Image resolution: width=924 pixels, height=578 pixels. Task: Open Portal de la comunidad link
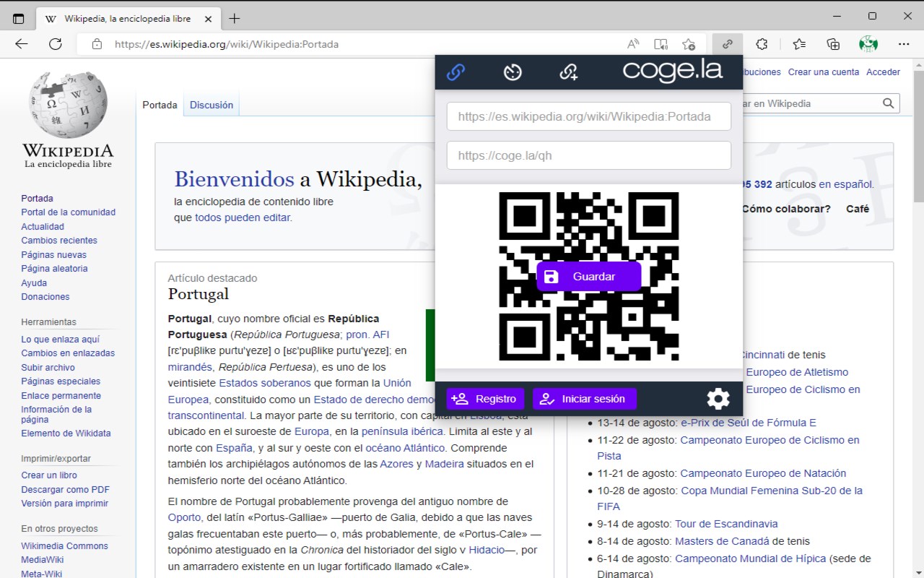pos(69,212)
